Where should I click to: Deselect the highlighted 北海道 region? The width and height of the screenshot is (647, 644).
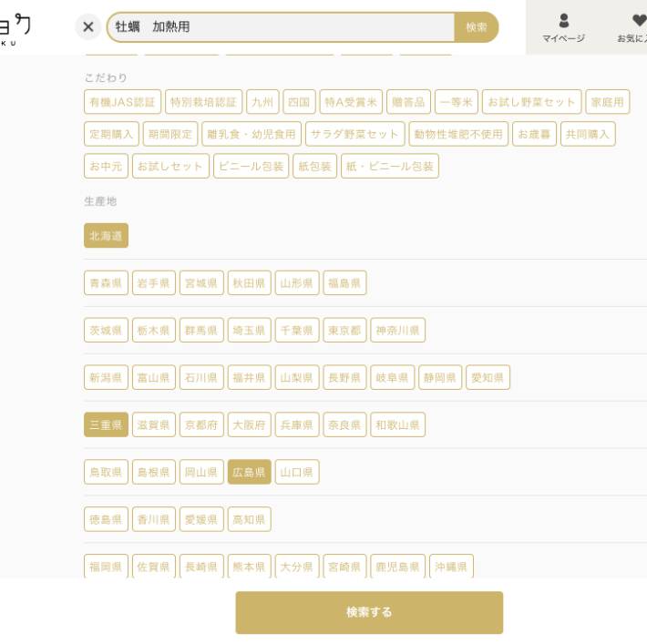[106, 236]
